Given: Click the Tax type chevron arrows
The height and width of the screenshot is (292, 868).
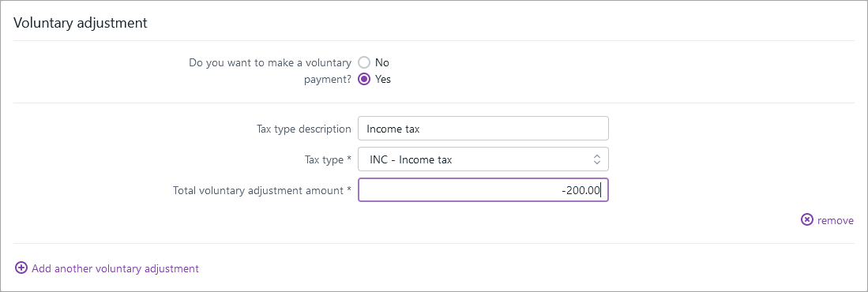Looking at the screenshot, I should [597, 160].
